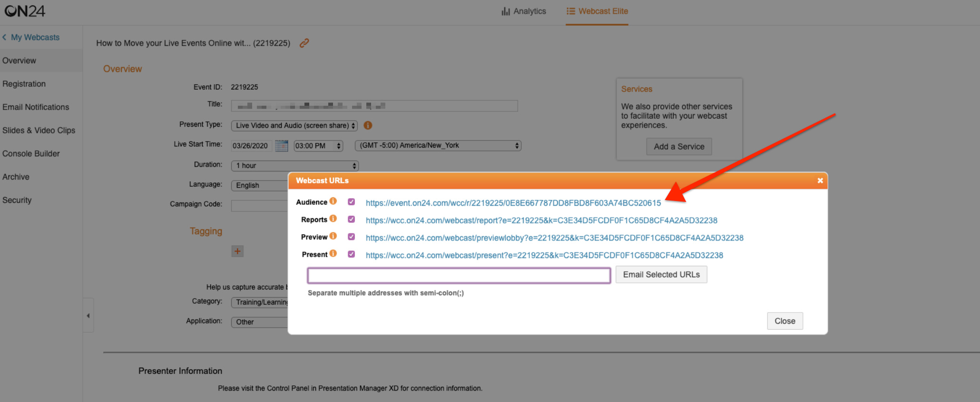Image resolution: width=980 pixels, height=402 pixels.
Task: Uncheck the Reports URL checkbox
Action: (351, 219)
